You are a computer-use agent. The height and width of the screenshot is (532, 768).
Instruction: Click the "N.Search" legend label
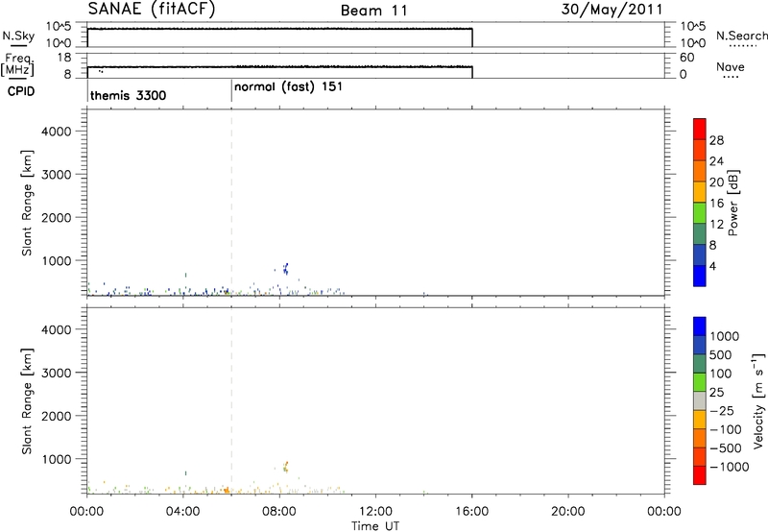tap(741, 36)
